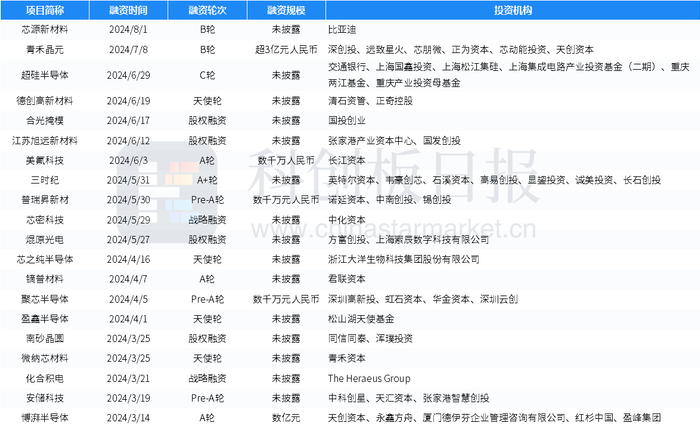Viewport: 700px width, 429px height.
Task: Click the investor cell 长江资本
Action: 347,160
